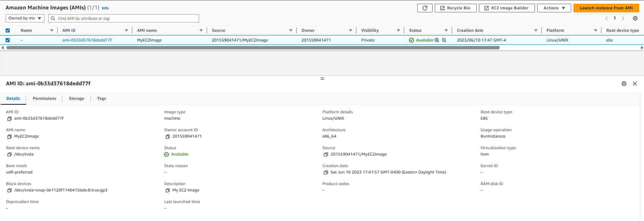
Task: Copy the block devices value
Action: pyautogui.click(x=9, y=190)
